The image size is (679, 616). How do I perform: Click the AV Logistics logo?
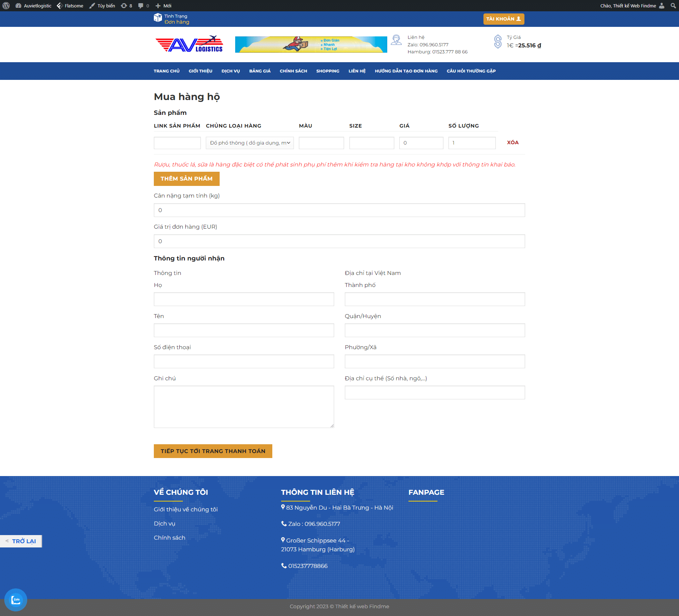click(189, 45)
